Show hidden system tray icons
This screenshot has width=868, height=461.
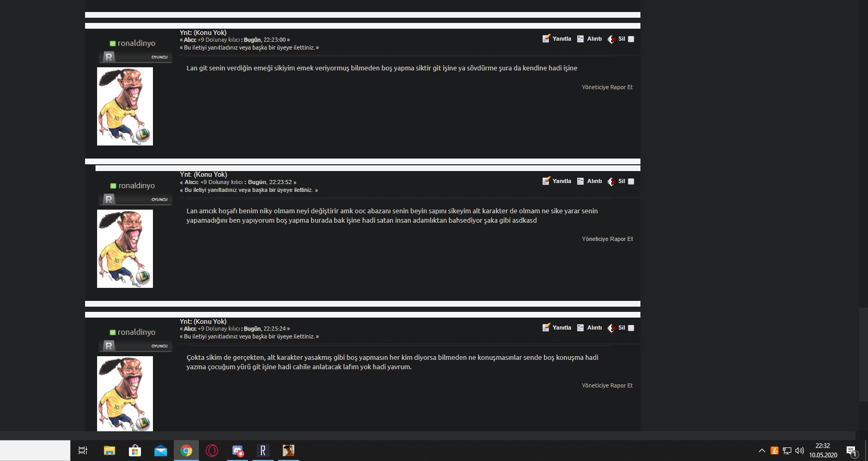point(762,451)
